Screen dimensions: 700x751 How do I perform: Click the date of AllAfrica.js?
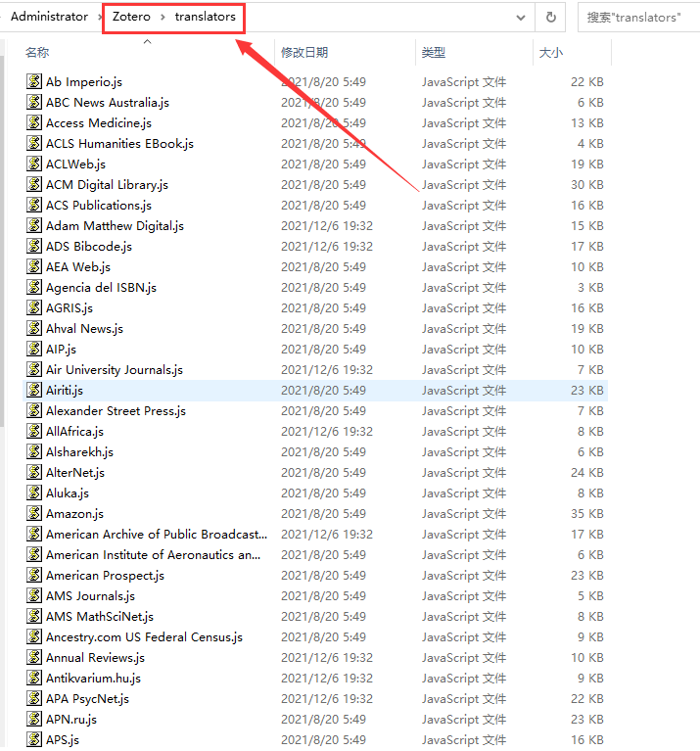327,432
